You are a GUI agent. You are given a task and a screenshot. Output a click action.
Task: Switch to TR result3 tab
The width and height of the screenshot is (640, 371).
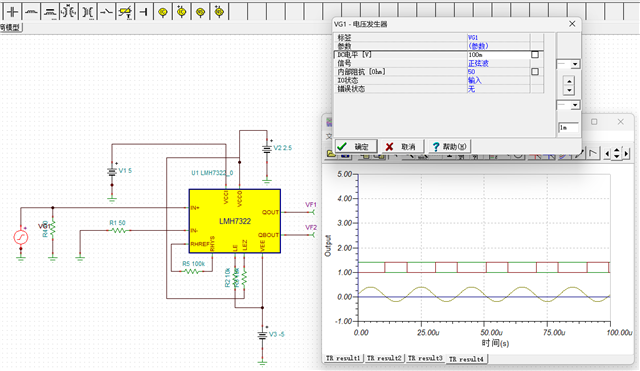(425, 358)
